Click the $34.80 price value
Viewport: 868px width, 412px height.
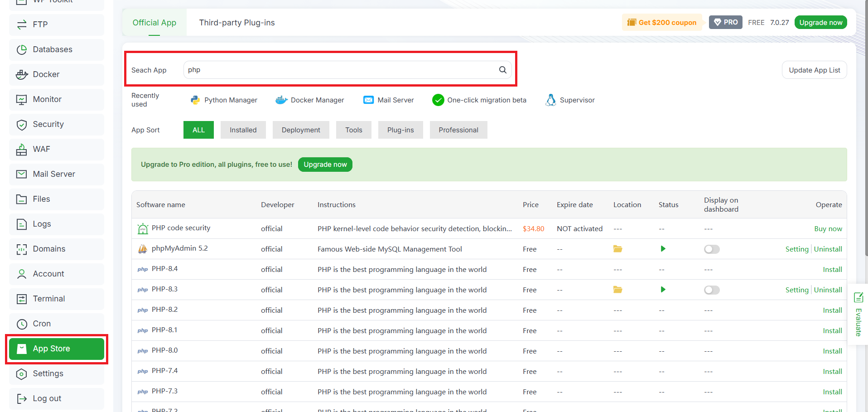(x=534, y=229)
